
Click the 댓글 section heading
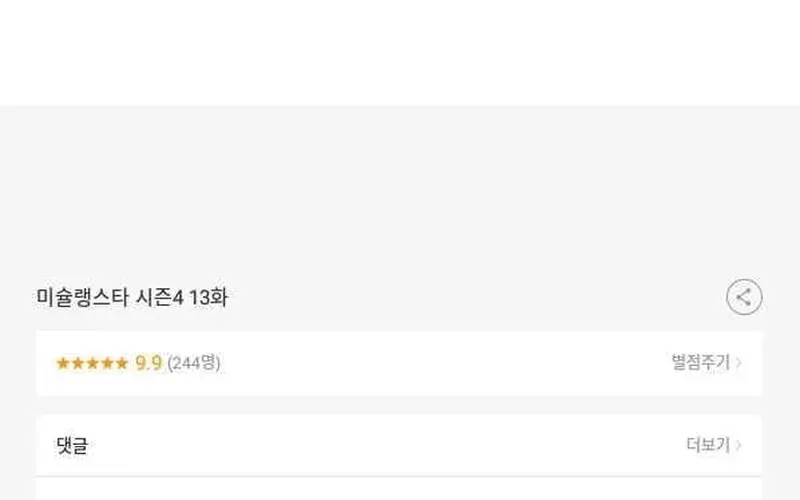(72, 445)
